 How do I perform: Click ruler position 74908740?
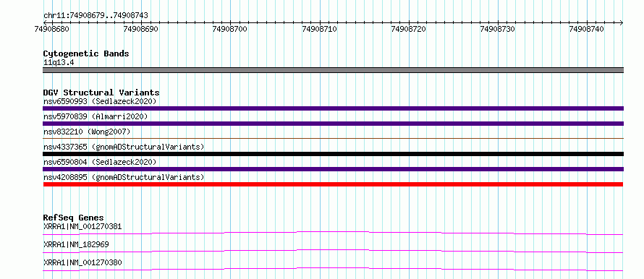(587, 29)
